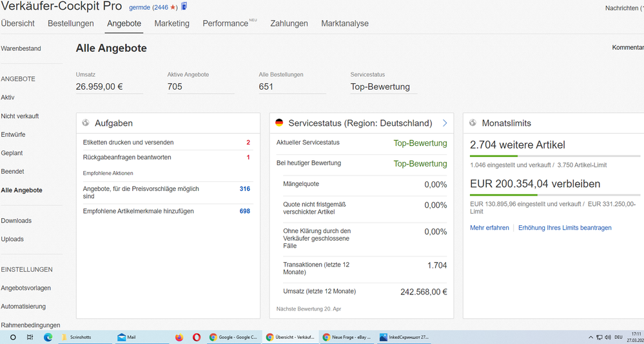Image resolution: width=644 pixels, height=344 pixels.
Task: Show hidden system tray icons
Action: [x=590, y=337]
